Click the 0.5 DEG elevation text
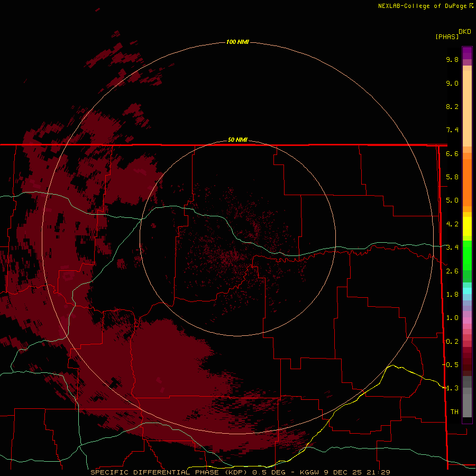The image size is (476, 476). (x=269, y=472)
